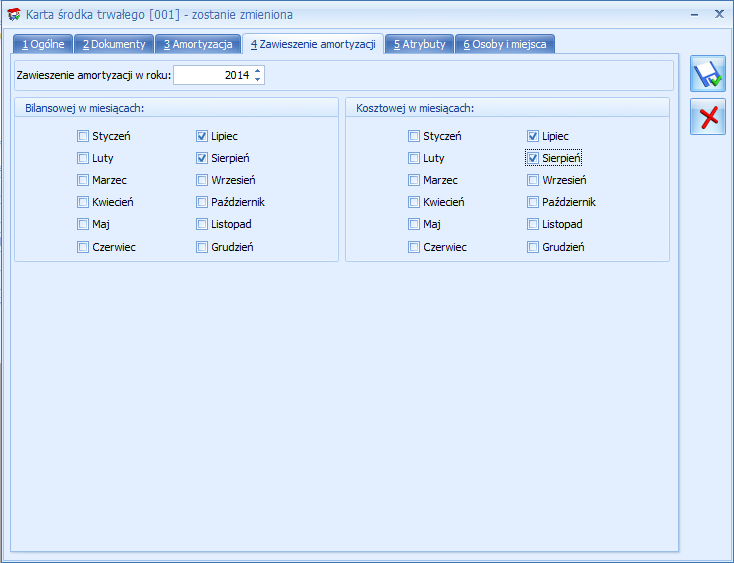
Task: Open the 1 Ogólne tab
Action: (43, 44)
